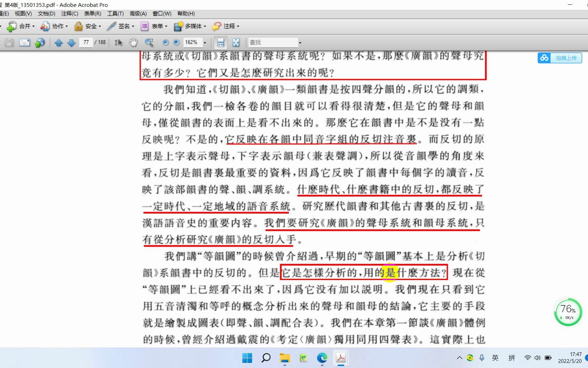
Task: Toggle the 英 input language indicator
Action: coord(495,358)
